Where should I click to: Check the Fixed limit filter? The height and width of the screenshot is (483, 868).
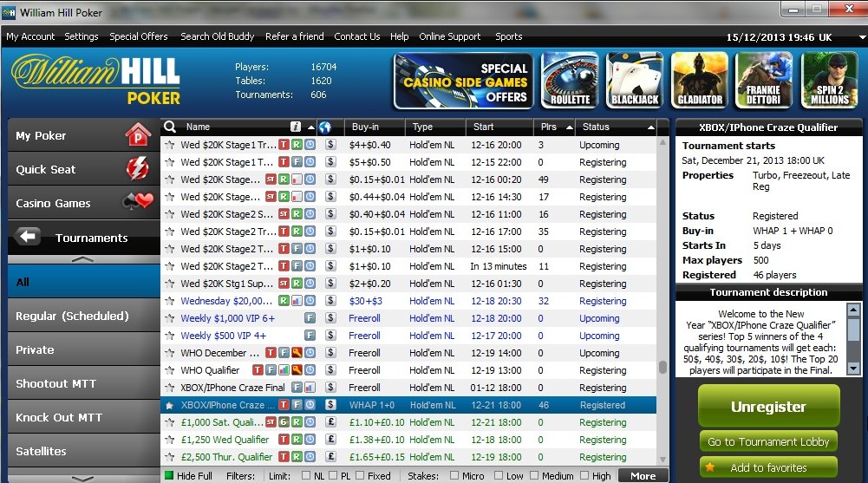(x=360, y=475)
